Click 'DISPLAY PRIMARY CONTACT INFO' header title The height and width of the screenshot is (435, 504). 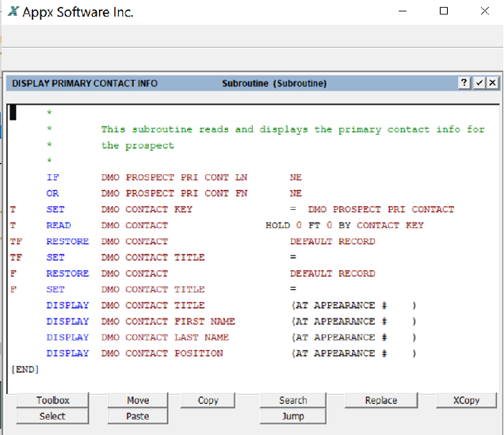coord(85,83)
